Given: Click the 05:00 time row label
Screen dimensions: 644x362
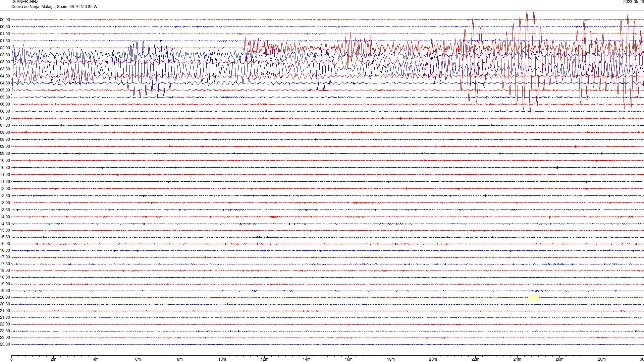Looking at the screenshot, I should [x=5, y=90].
